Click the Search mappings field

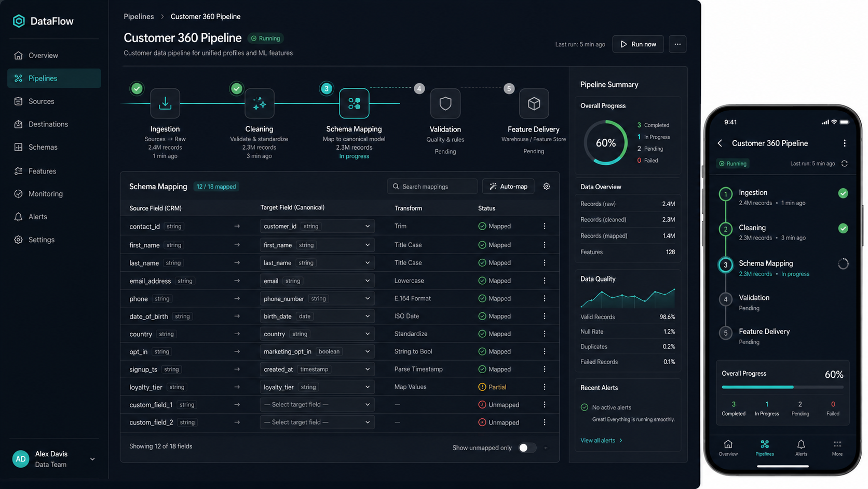[432, 186]
